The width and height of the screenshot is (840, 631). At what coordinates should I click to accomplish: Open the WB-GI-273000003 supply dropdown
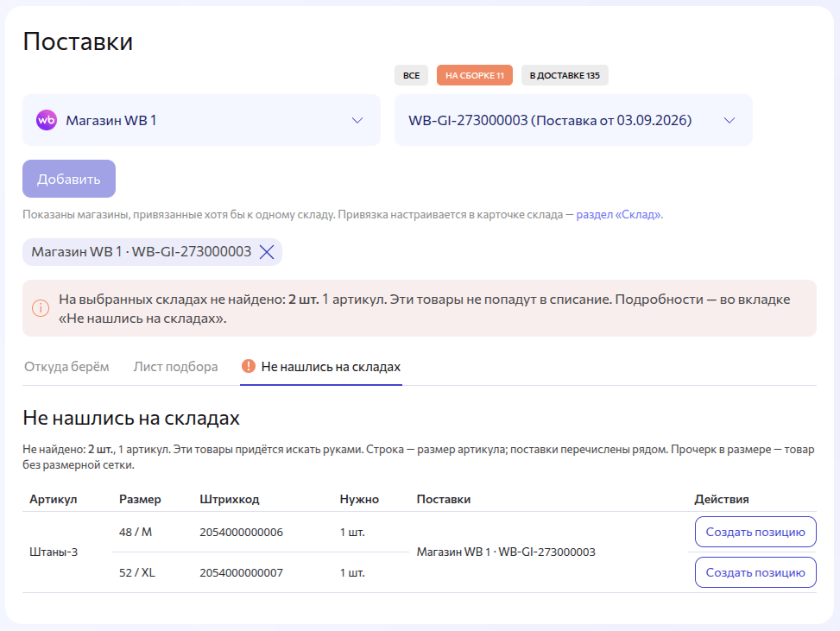point(573,120)
